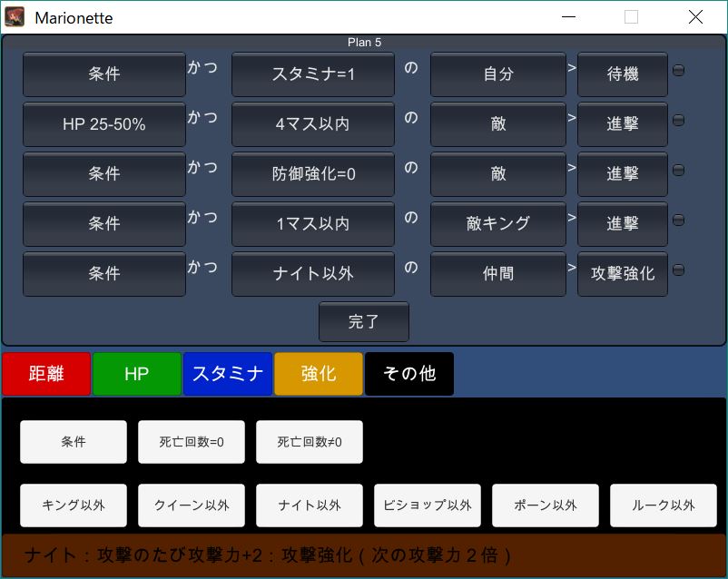
Task: Click the 敵キング target slot
Action: coord(498,224)
